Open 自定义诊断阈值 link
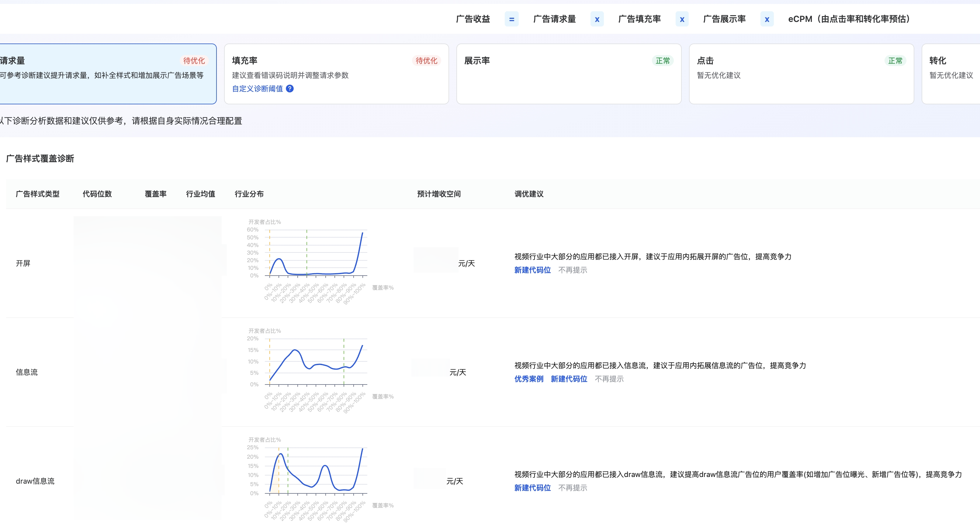The image size is (980, 529). (x=257, y=89)
